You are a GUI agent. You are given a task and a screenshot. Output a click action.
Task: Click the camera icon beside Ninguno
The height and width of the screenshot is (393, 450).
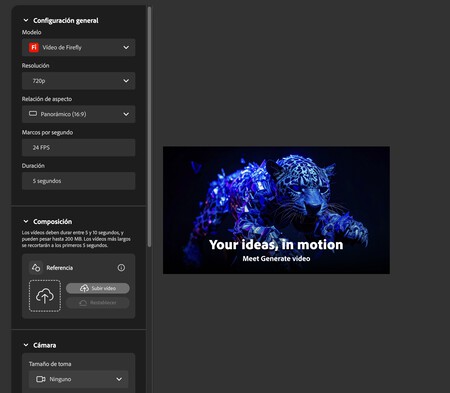(41, 379)
